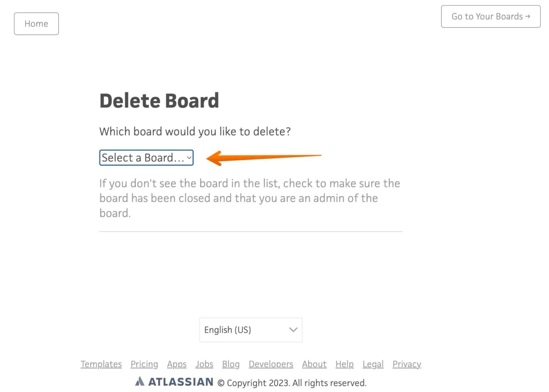The width and height of the screenshot is (549, 392).
Task: Open the Legal footer link
Action: (373, 364)
